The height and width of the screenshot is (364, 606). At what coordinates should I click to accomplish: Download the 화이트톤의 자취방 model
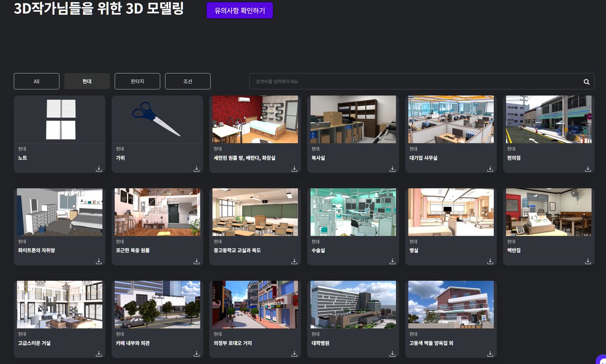coord(99,261)
